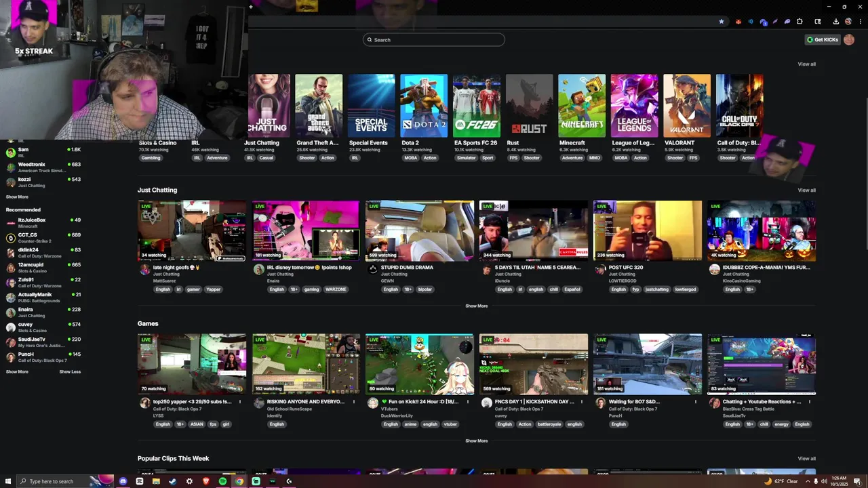Open the taskbar volume speaker icon
This screenshot has width=868, height=488.
824,481
